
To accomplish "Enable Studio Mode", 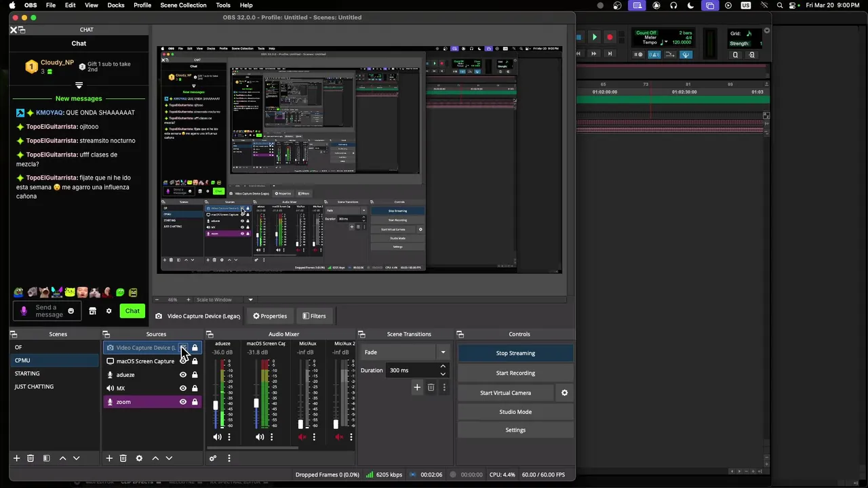I will [x=515, y=411].
